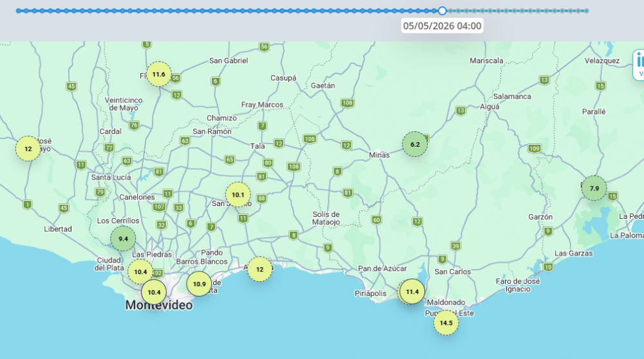Image resolution: width=644 pixels, height=359 pixels.
Task: Click the San Carlos label
Action: pos(453,272)
